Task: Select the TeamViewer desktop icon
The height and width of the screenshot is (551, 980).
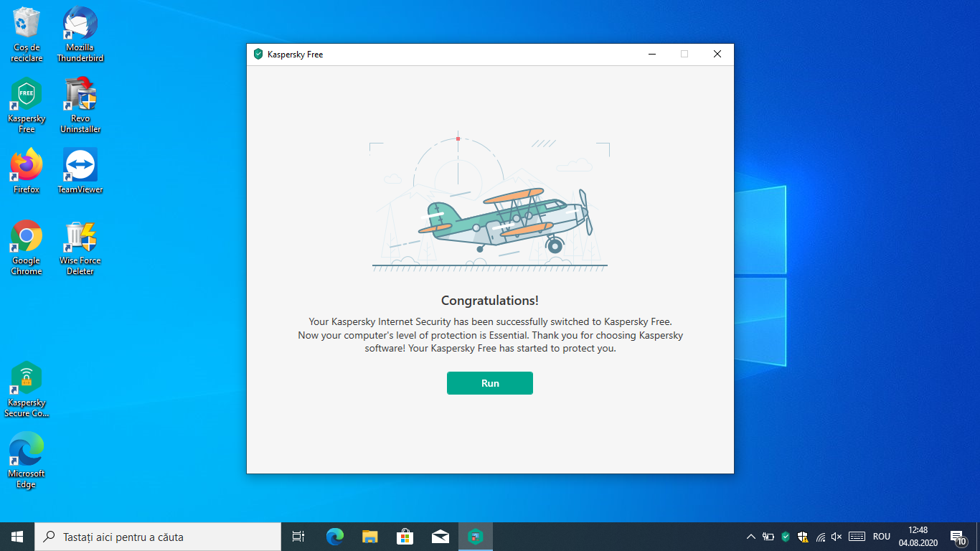Action: (x=80, y=171)
